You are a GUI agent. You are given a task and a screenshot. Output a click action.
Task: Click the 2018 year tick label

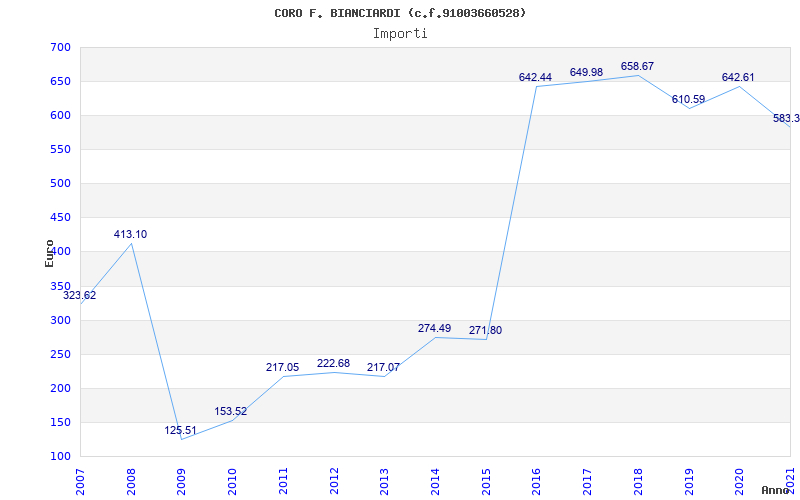point(638,482)
